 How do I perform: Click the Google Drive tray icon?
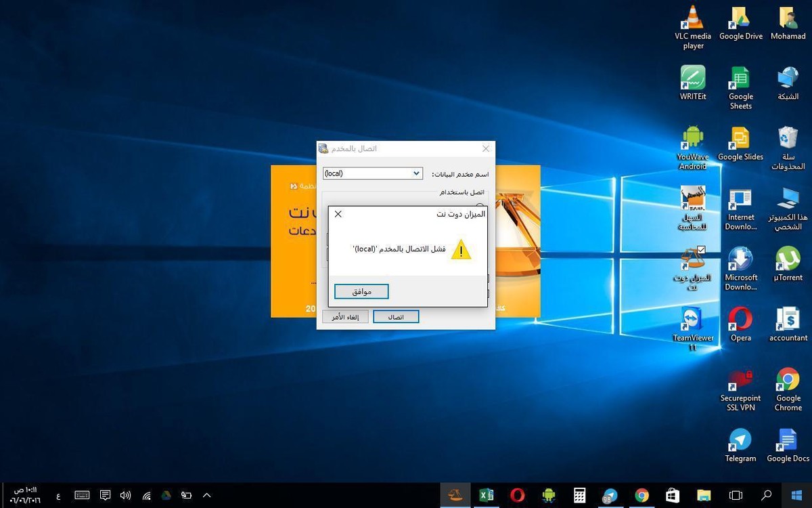[166, 495]
